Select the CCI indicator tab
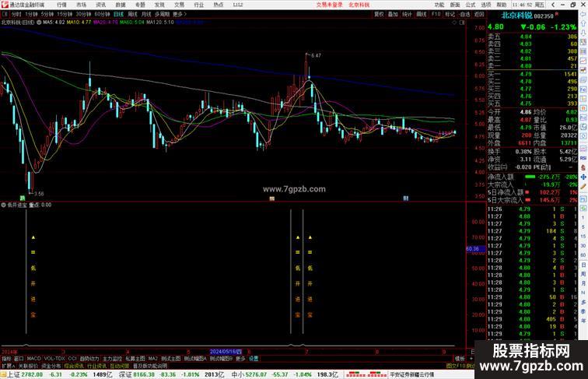 pos(72,359)
